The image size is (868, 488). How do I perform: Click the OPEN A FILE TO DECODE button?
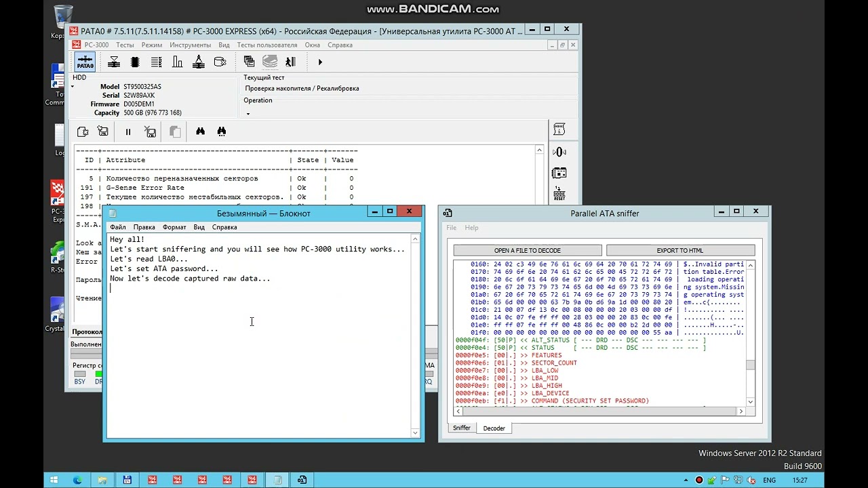click(x=527, y=251)
